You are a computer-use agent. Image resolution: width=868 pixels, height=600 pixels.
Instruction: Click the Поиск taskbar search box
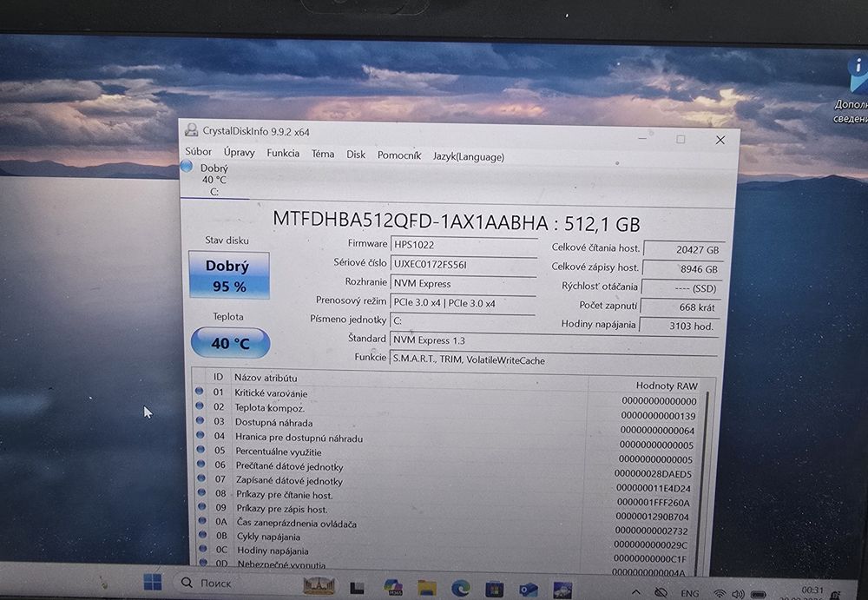tap(234, 583)
